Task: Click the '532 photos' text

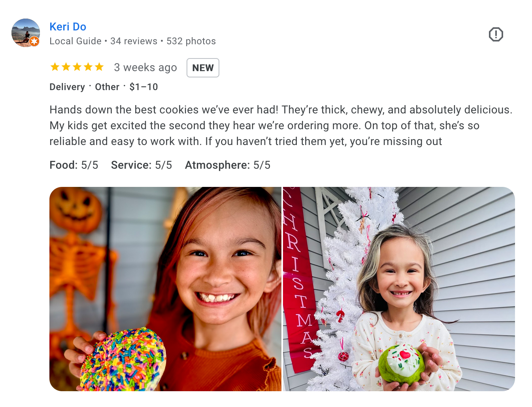Action: click(191, 41)
